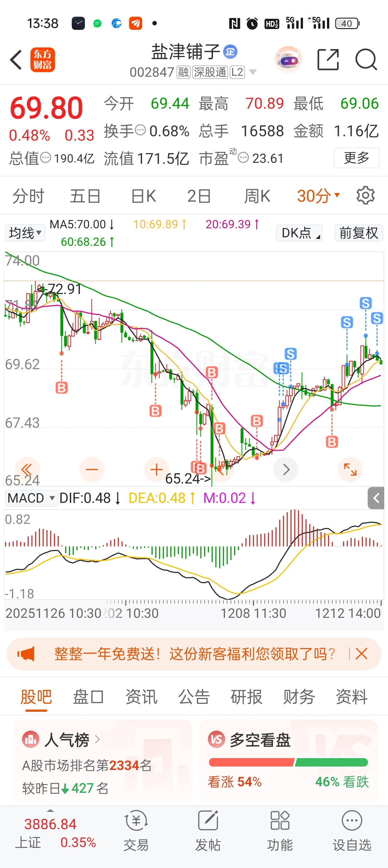The image size is (388, 868).
Task: Tap the 深股通 tag
Action: [x=210, y=72]
